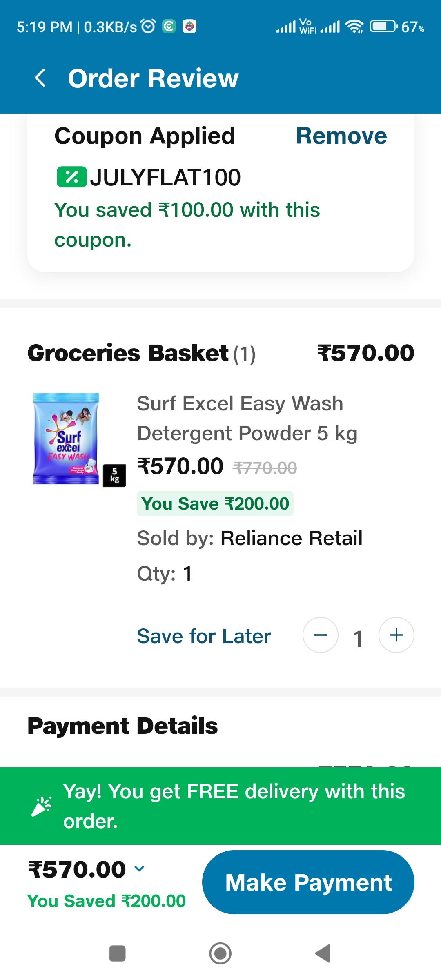Image resolution: width=441 pixels, height=980 pixels.
Task: Open the alarm clock icon in status bar
Action: click(148, 26)
